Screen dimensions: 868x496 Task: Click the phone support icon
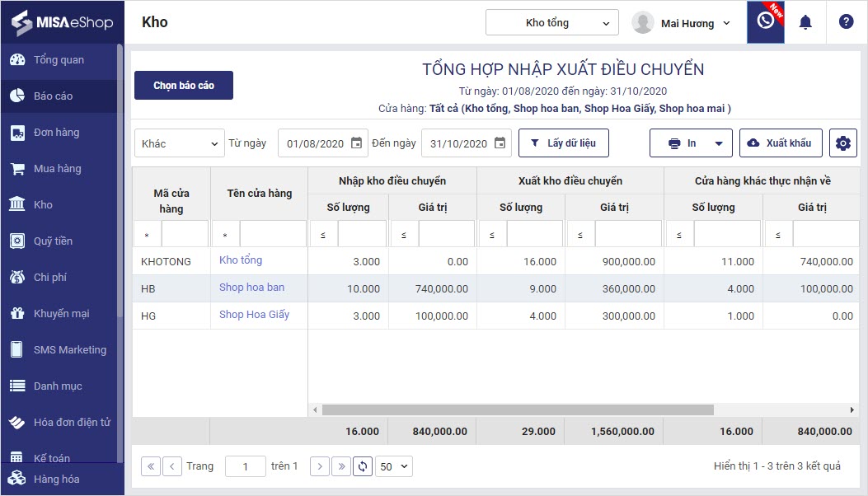765,22
